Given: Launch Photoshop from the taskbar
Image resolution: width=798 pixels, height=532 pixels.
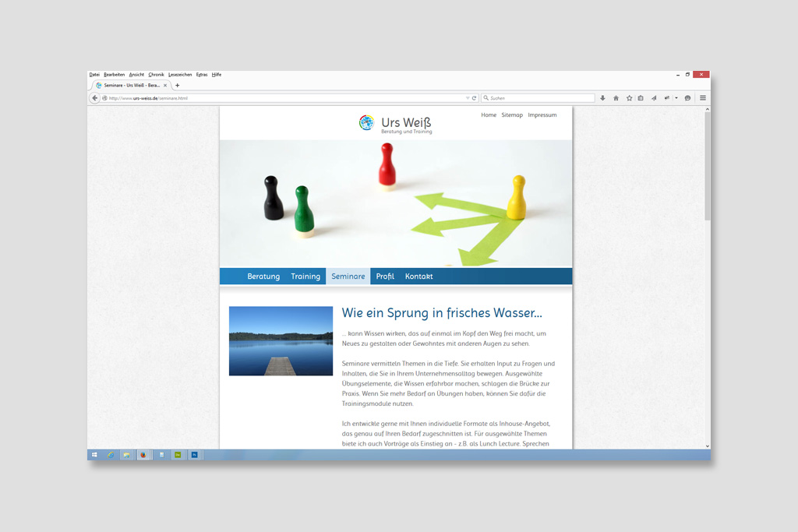Looking at the screenshot, I should point(194,454).
